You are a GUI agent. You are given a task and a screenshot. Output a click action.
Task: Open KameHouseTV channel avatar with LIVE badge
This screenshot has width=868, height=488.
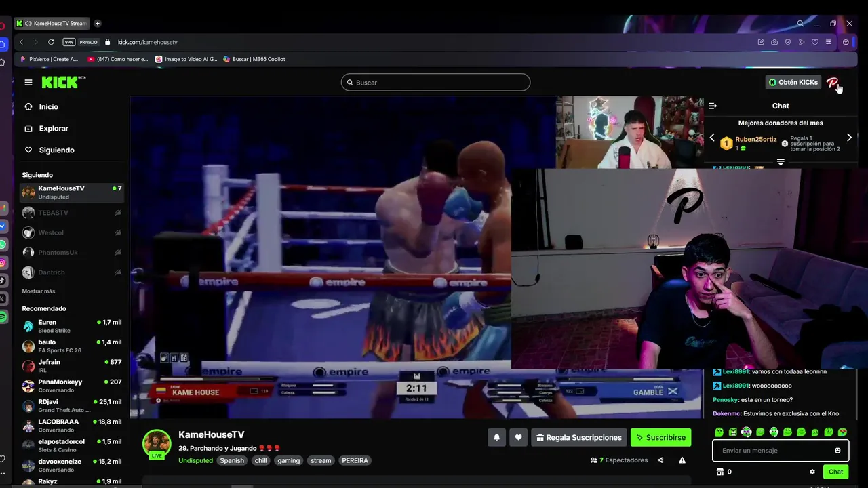pyautogui.click(x=157, y=445)
